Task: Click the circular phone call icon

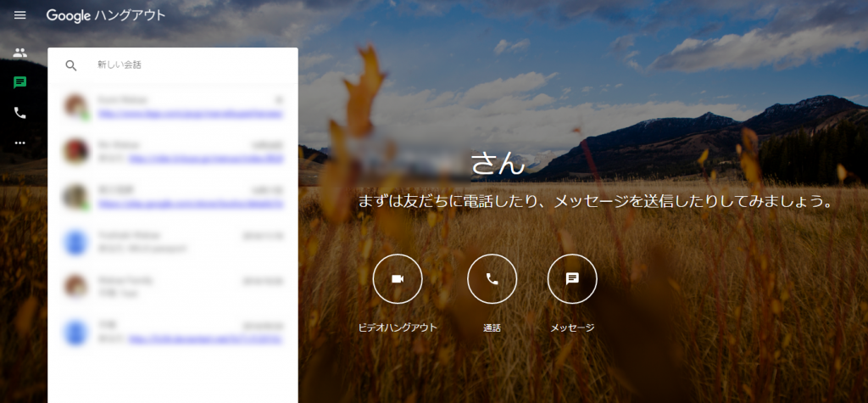Action: point(492,278)
